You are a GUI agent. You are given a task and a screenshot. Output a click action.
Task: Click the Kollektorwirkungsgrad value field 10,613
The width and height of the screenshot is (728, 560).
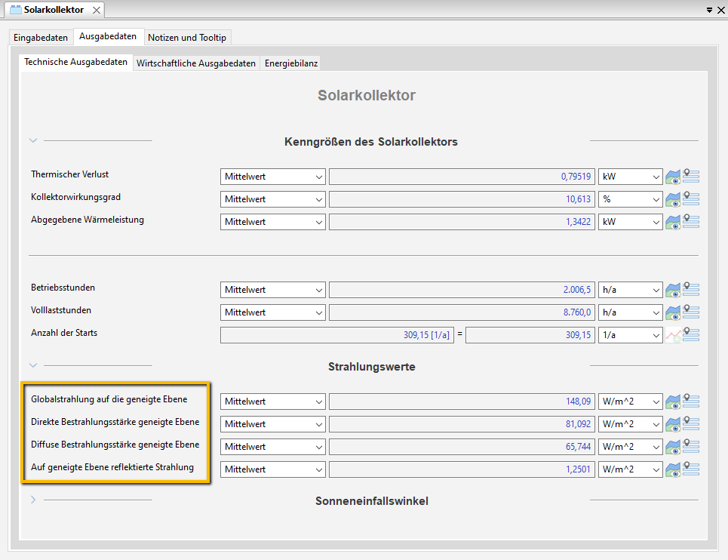click(x=462, y=199)
